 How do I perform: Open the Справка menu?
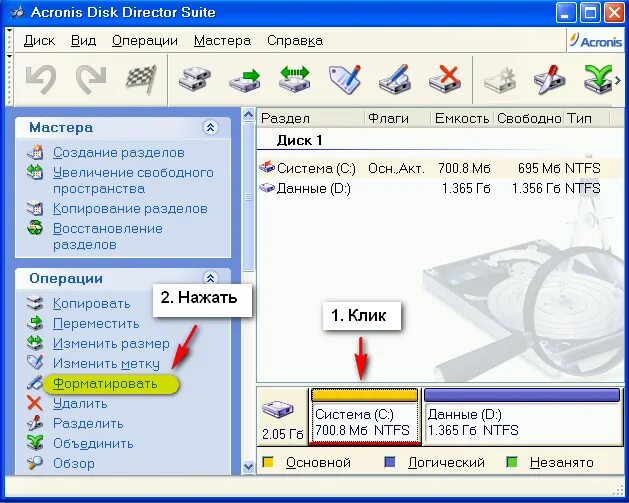(295, 41)
